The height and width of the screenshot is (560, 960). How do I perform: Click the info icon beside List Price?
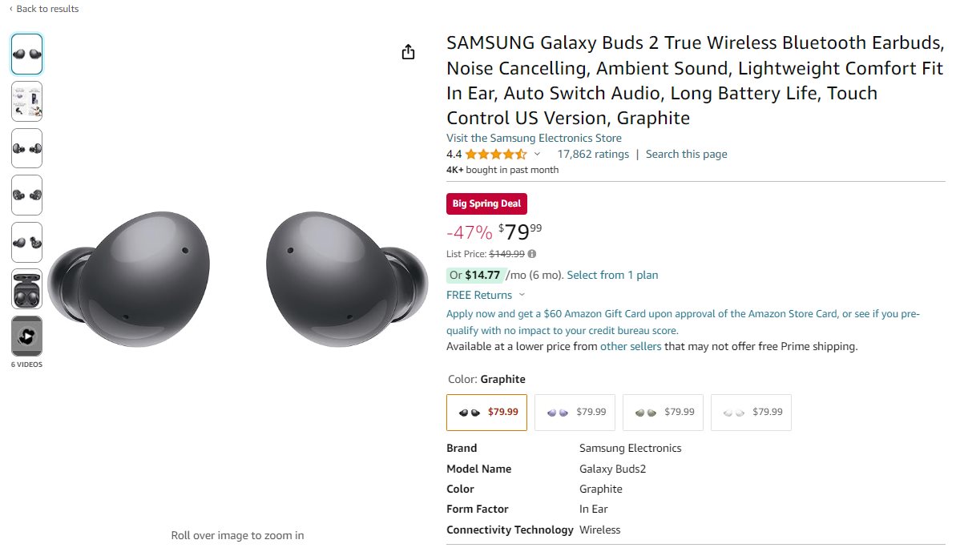click(x=534, y=253)
